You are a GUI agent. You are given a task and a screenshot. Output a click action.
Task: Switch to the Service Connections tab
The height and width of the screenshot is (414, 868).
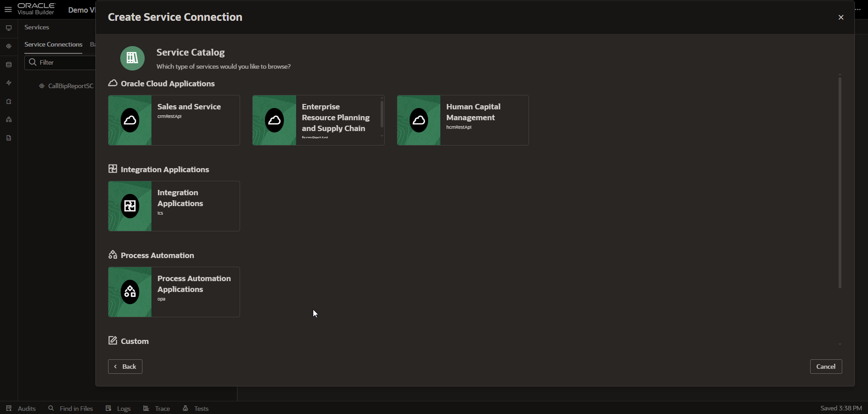tap(53, 45)
